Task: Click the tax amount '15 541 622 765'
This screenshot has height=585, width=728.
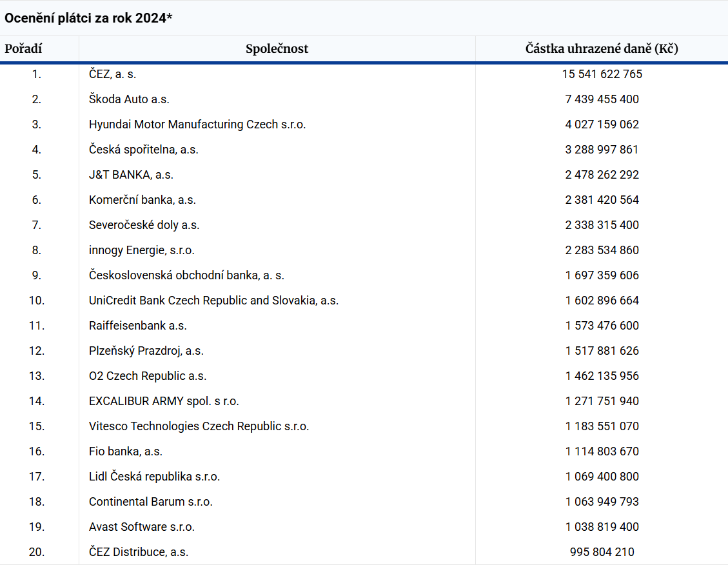Action: [x=602, y=74]
